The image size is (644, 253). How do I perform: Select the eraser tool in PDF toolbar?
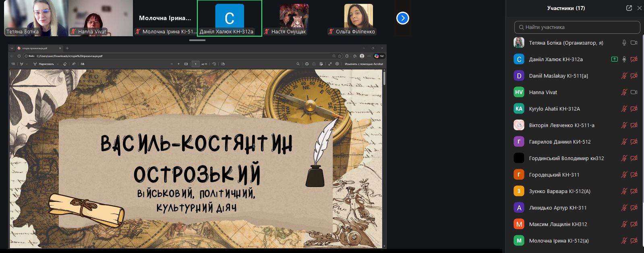tap(65, 64)
